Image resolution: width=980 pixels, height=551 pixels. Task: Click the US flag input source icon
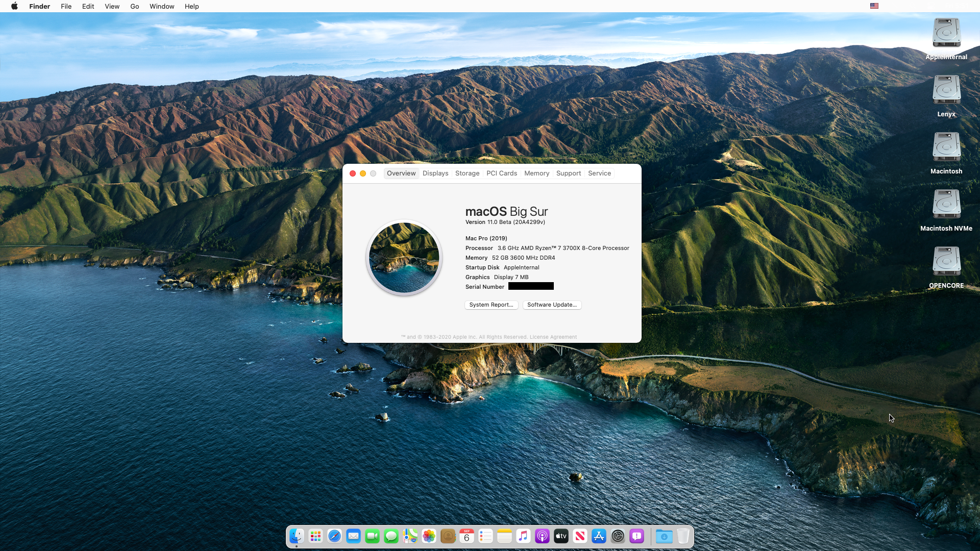click(x=874, y=6)
